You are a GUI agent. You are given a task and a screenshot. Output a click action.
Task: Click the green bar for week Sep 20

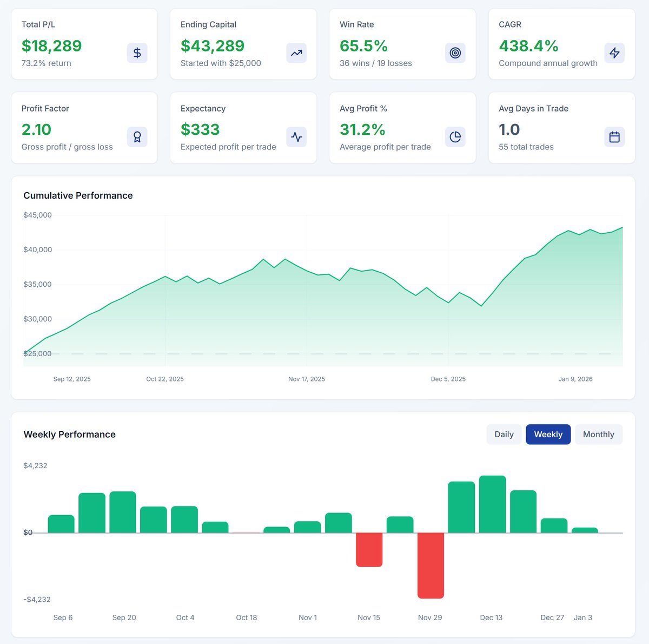click(x=123, y=512)
